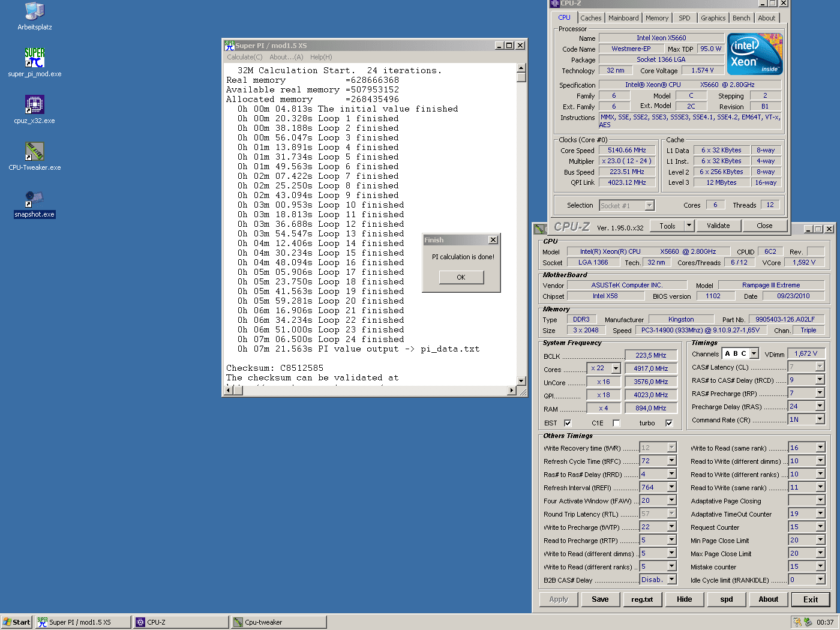Click the Super PI horizontal scrollbar thumb

click(x=238, y=391)
